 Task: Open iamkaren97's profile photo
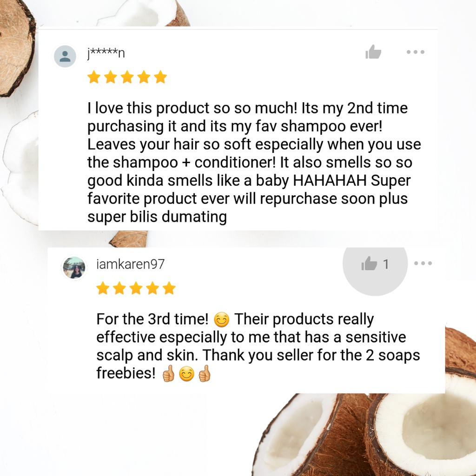[x=74, y=268]
